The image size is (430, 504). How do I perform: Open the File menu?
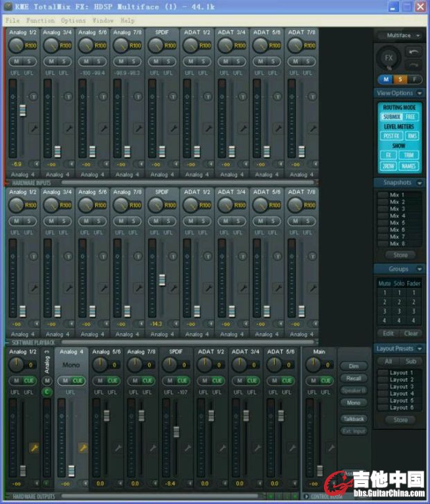click(x=12, y=21)
